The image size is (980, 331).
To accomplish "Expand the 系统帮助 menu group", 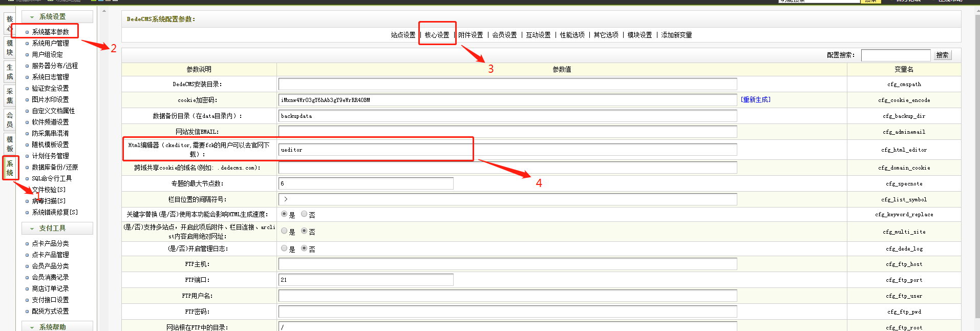I will (57, 326).
